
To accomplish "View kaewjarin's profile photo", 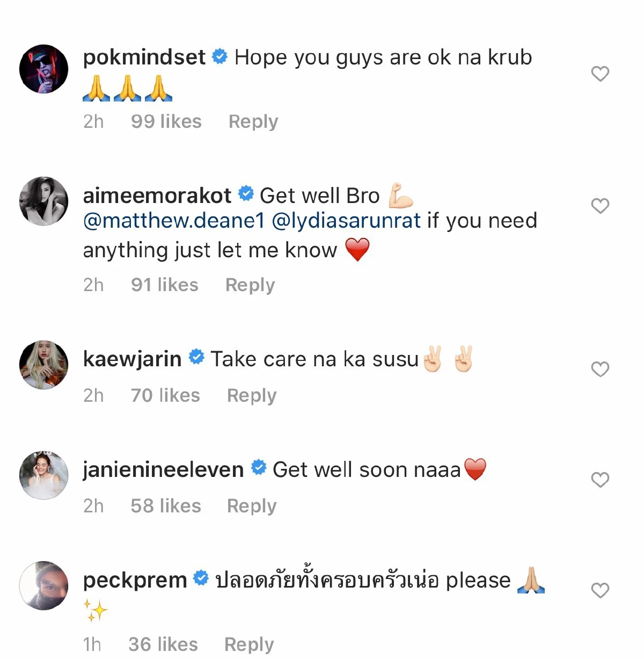I will tap(44, 365).
